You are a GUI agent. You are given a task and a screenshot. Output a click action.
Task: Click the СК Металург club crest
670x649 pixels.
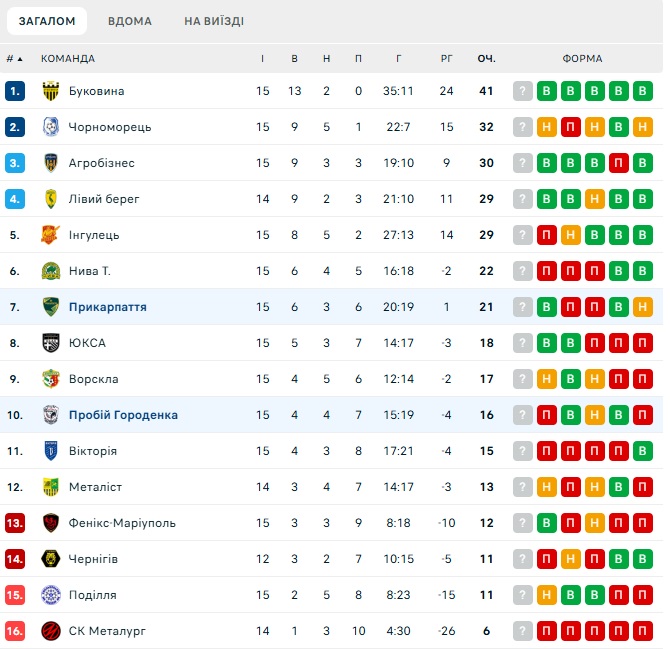click(x=51, y=631)
